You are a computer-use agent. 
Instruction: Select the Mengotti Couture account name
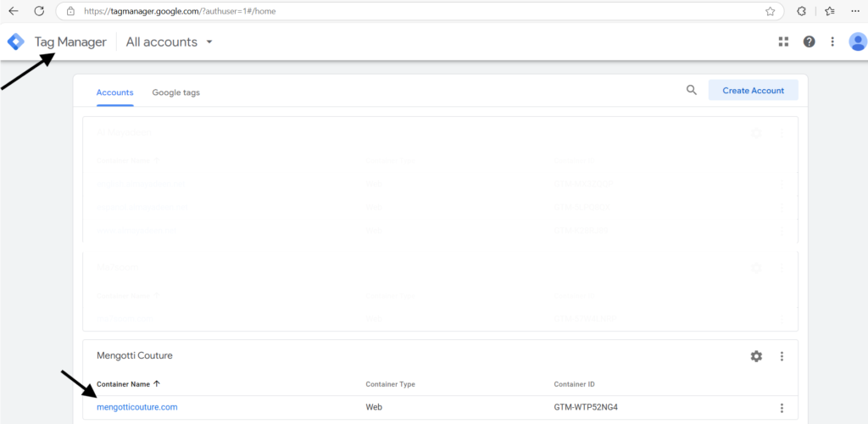135,355
